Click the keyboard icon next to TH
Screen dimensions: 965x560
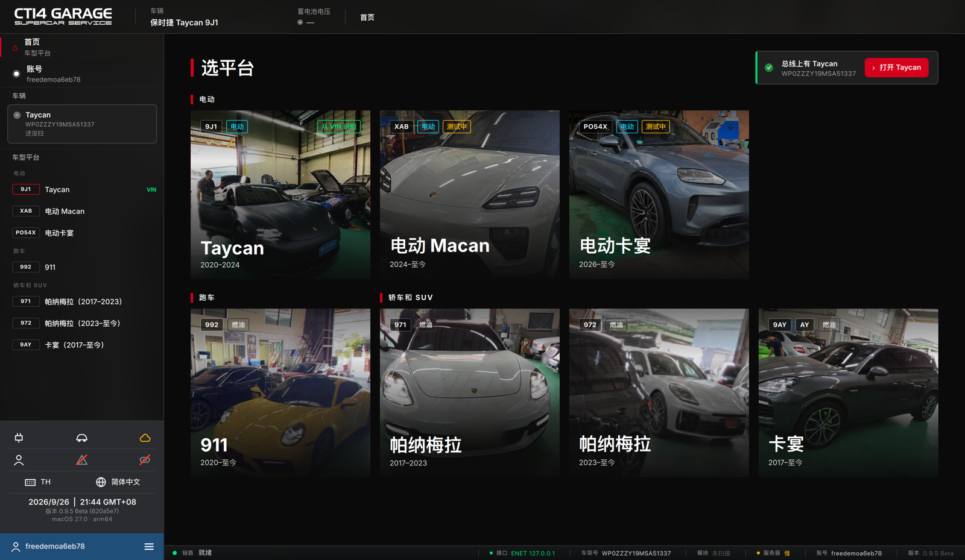pyautogui.click(x=30, y=482)
